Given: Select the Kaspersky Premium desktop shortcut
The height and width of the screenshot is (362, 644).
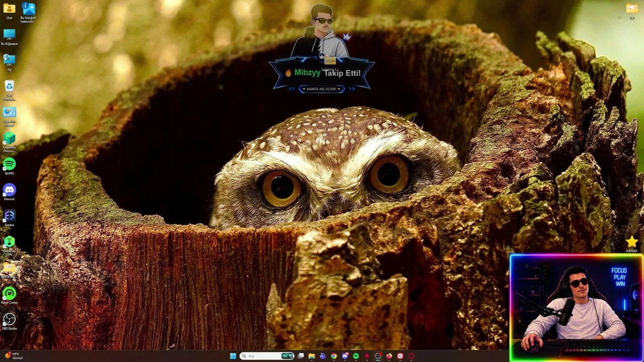Looking at the screenshot, I should [9, 142].
